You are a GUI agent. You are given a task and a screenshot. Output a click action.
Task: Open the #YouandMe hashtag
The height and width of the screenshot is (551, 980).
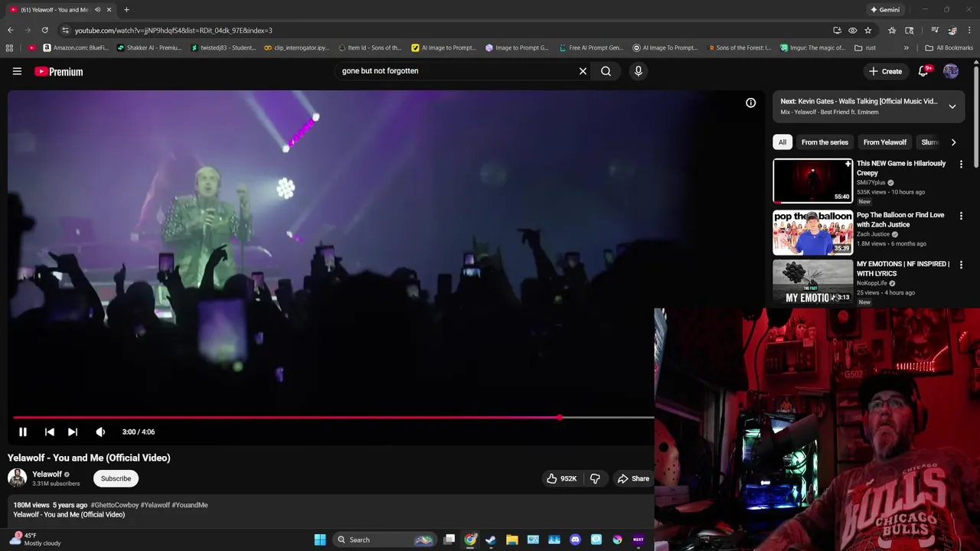190,505
